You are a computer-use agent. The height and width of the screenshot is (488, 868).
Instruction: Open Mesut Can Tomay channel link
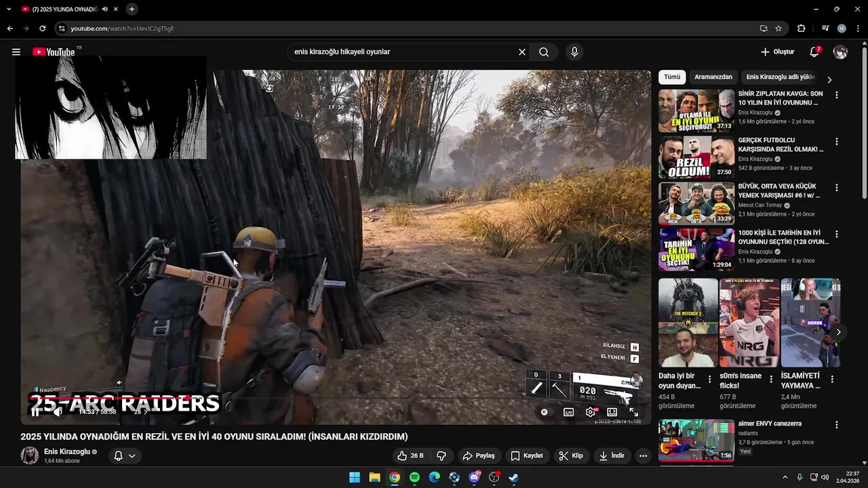pos(760,205)
